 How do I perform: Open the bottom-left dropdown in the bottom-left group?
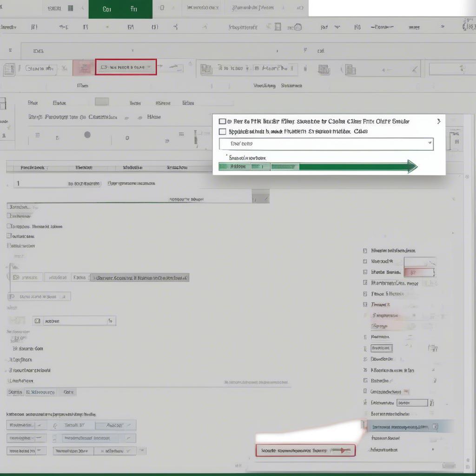[26, 451]
